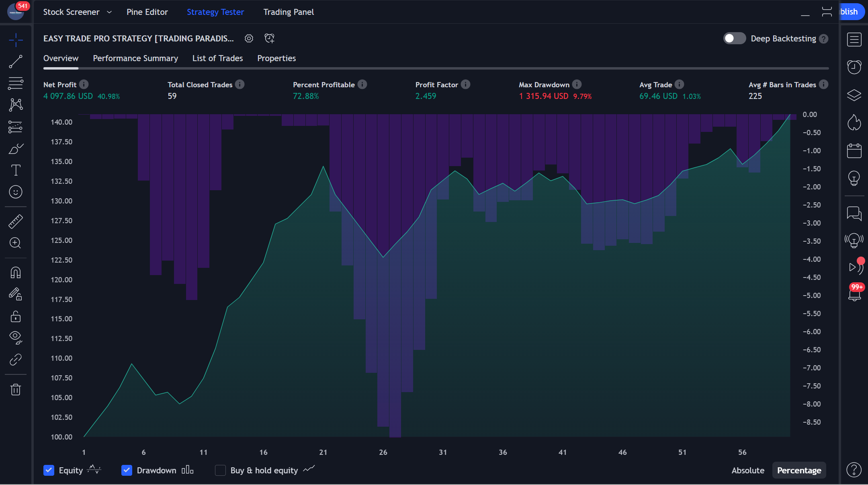Image resolution: width=868 pixels, height=485 pixels.
Task: Switch to Performance Summary tab
Action: pyautogui.click(x=135, y=58)
